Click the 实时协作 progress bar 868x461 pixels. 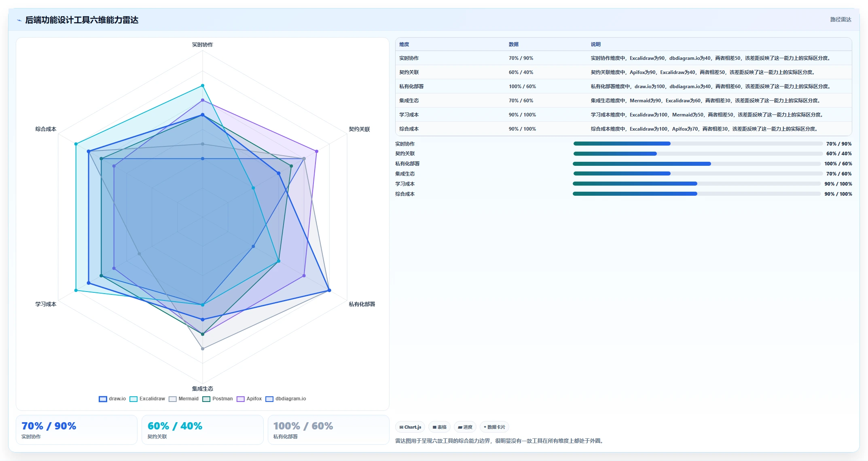(x=698, y=144)
